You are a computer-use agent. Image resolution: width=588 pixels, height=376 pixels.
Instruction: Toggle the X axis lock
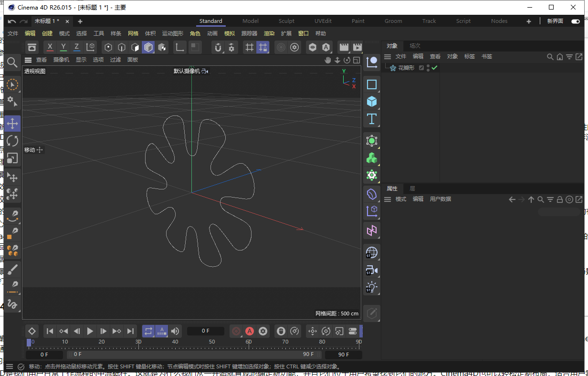tap(50, 47)
